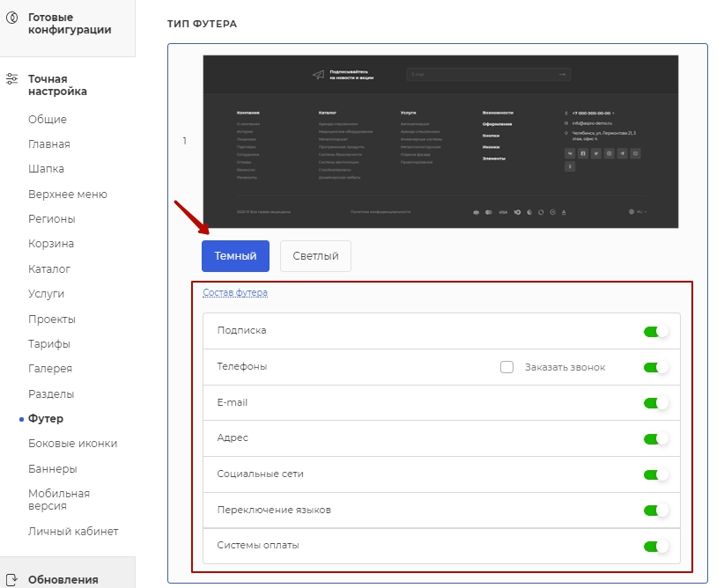Image resolution: width=724 pixels, height=588 pixels.
Task: Go to Мобильная версия settings
Action: point(59,500)
